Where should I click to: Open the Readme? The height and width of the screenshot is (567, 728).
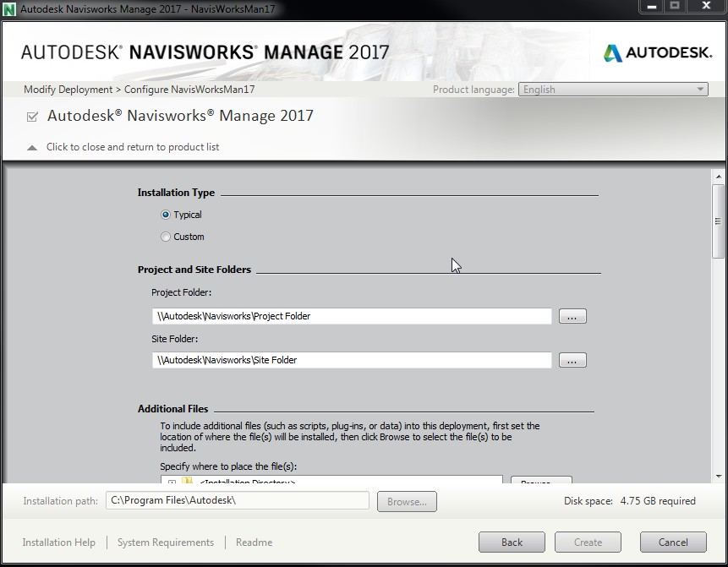pyautogui.click(x=254, y=542)
